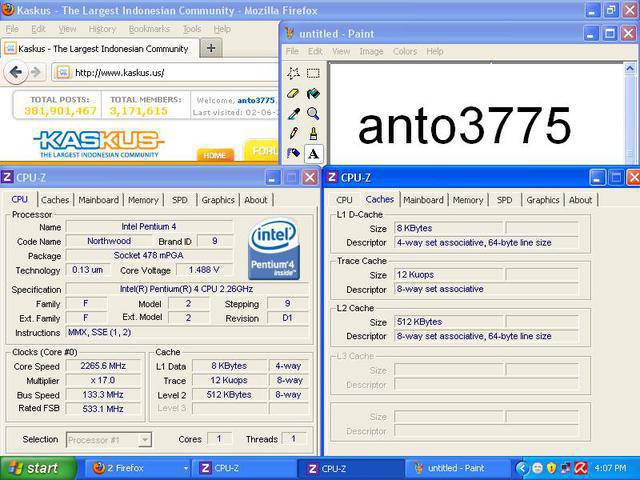
Task: Click the L2 Cache size 512 KBytes field
Action: (448, 322)
